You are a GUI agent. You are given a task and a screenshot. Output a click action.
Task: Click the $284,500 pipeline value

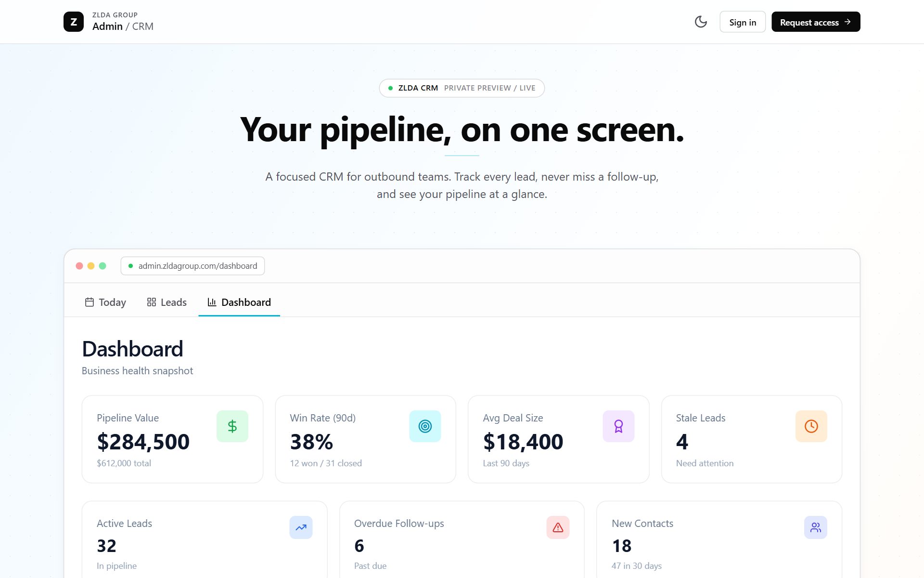pyautogui.click(x=143, y=442)
